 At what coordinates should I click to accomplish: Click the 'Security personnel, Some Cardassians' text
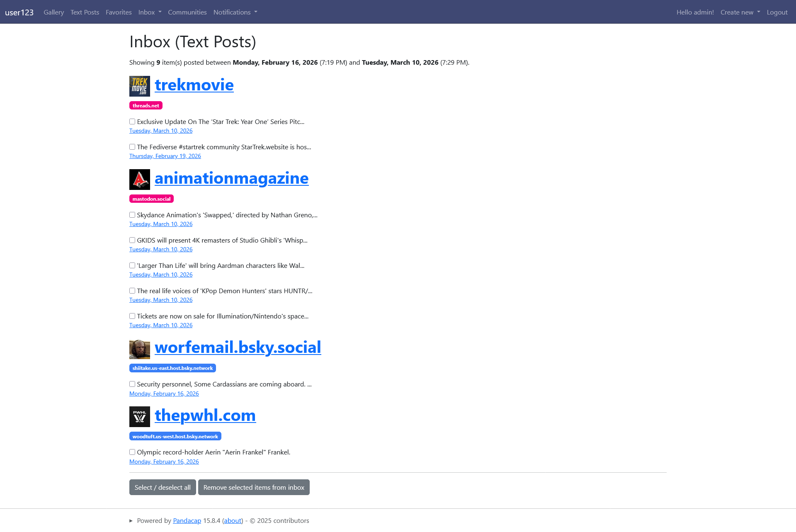[x=224, y=384]
